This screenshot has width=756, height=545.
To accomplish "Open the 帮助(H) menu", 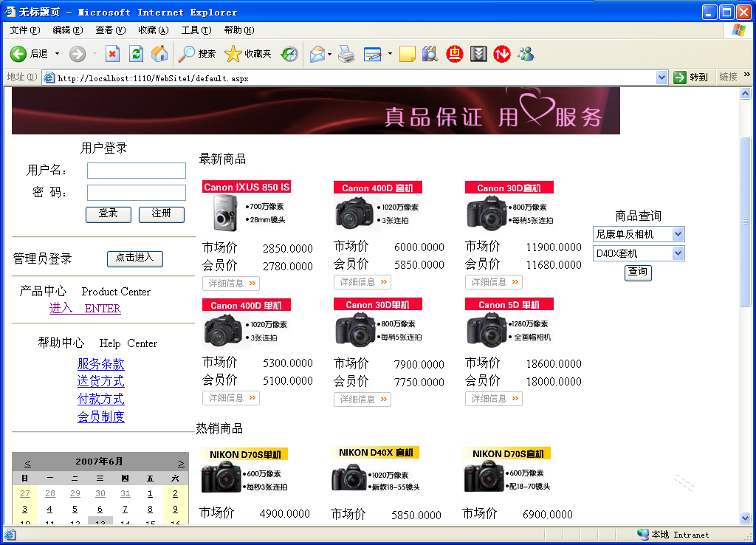I will [239, 30].
